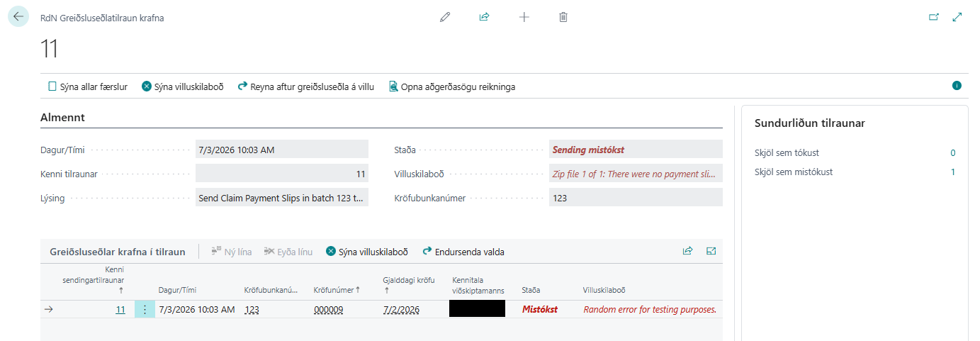Open Skjöl sem tókust value 0
The width and height of the screenshot is (980, 341).
point(952,152)
